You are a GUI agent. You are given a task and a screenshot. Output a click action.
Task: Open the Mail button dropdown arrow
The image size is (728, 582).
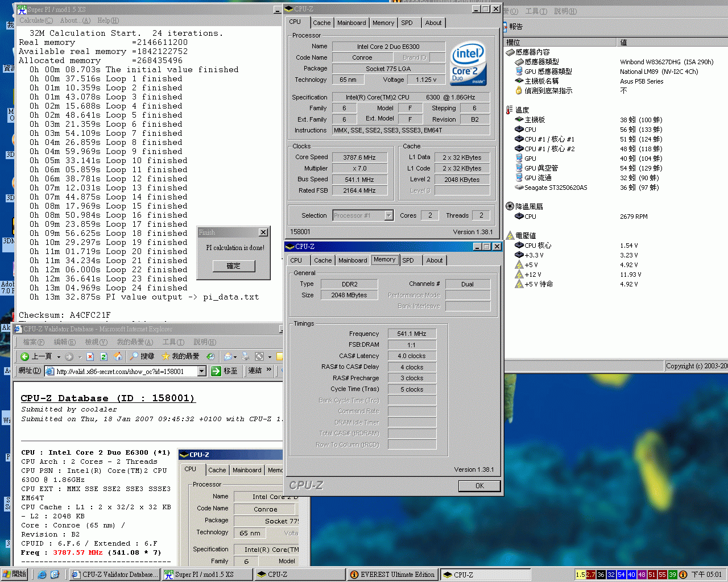235,357
